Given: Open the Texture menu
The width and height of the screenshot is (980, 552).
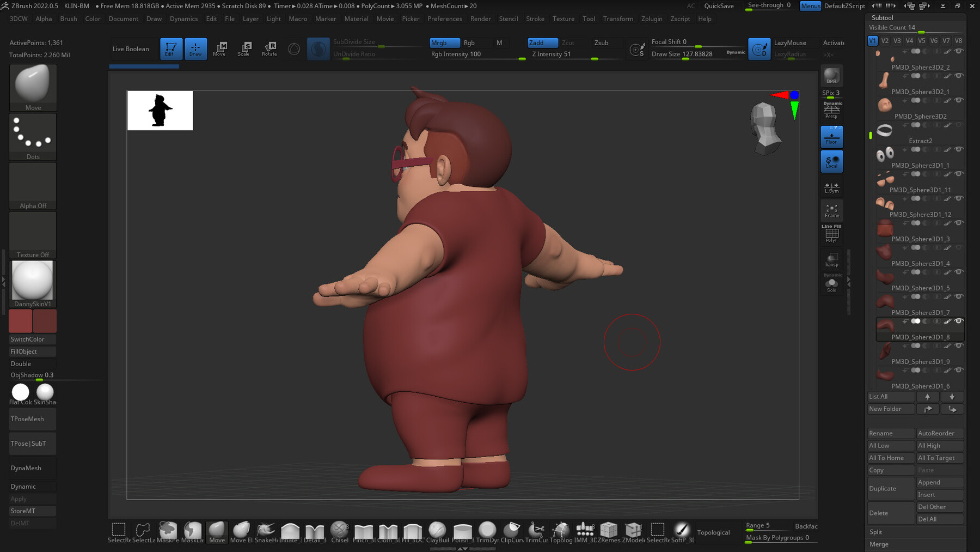Looking at the screenshot, I should coord(563,19).
